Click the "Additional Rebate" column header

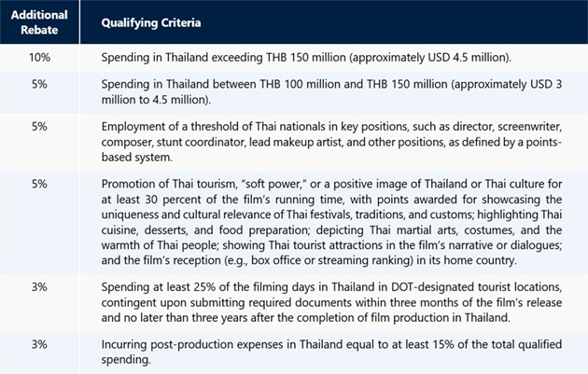[39, 21]
